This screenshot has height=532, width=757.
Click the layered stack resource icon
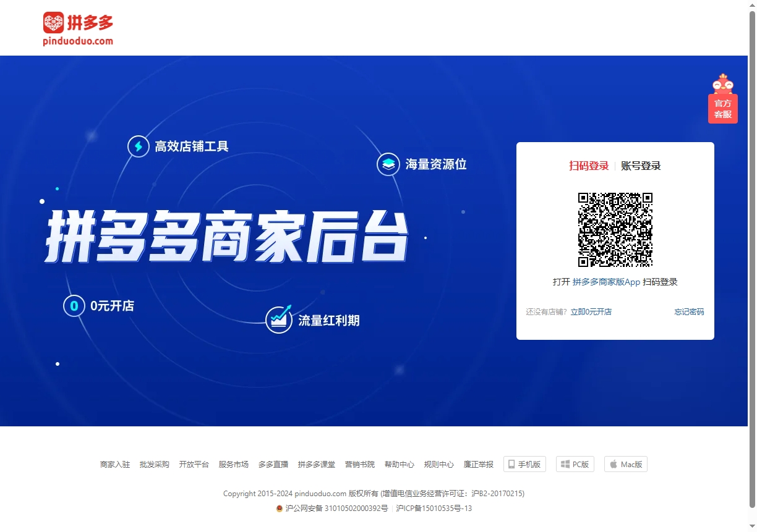click(x=388, y=164)
